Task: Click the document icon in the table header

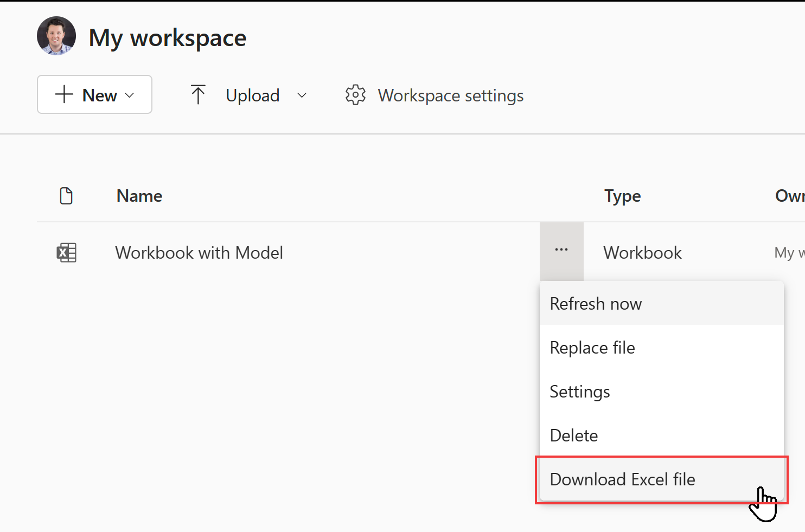Action: click(66, 196)
